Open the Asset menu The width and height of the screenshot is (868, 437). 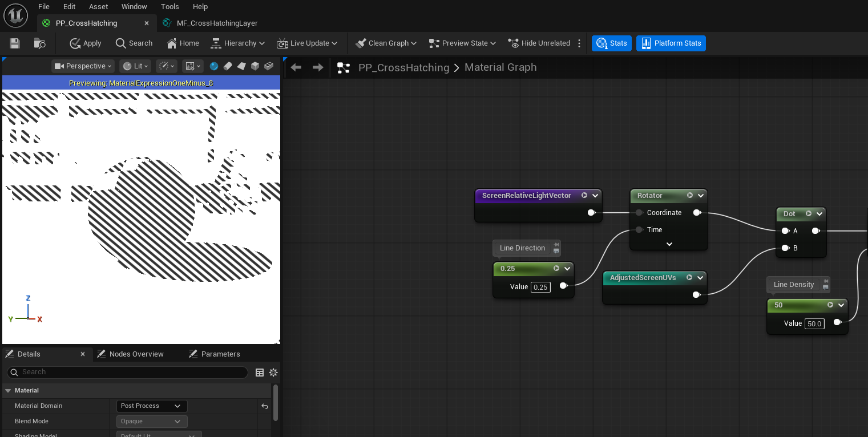(x=98, y=7)
